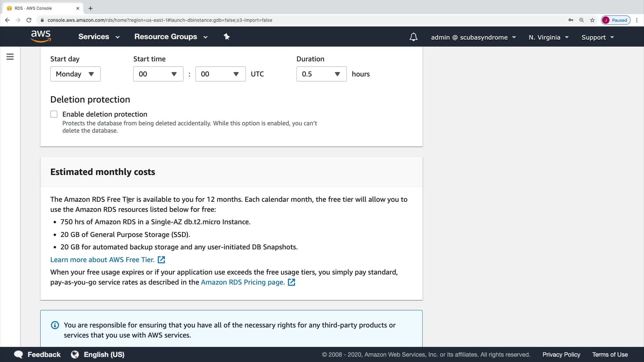Open the hamburger side navigation menu
Viewport: 644px width, 362px height.
[10, 57]
